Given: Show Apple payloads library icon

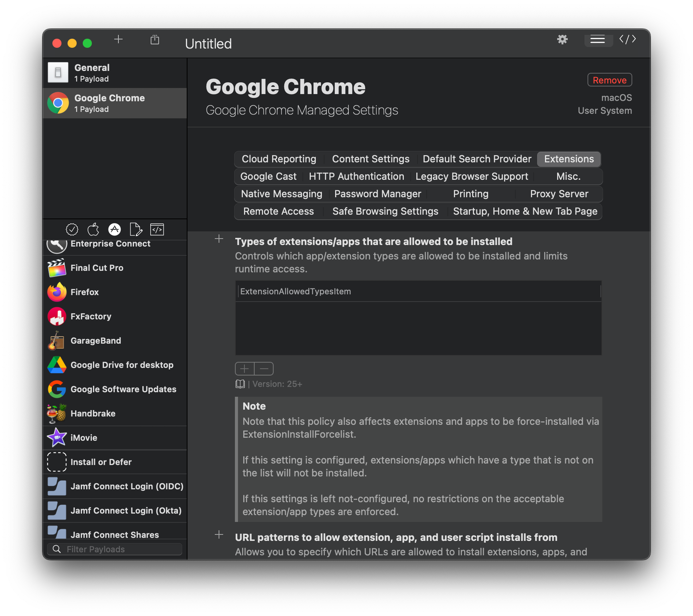Looking at the screenshot, I should tap(93, 229).
